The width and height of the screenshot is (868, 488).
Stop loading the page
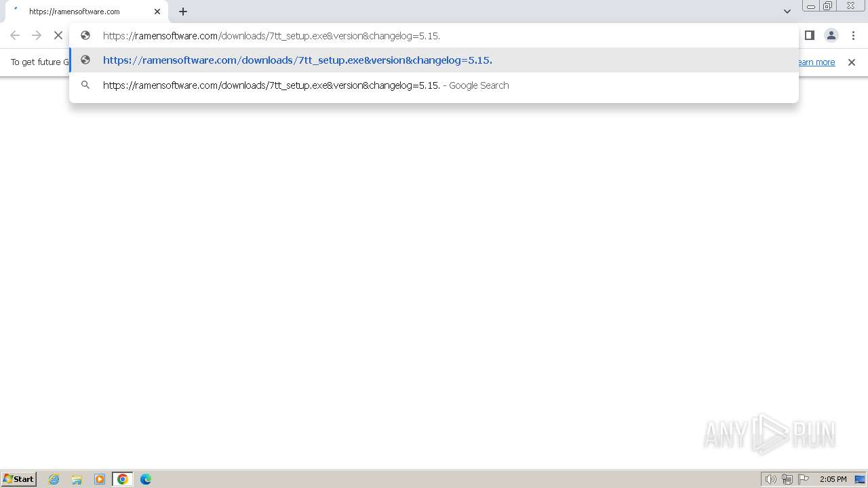58,35
